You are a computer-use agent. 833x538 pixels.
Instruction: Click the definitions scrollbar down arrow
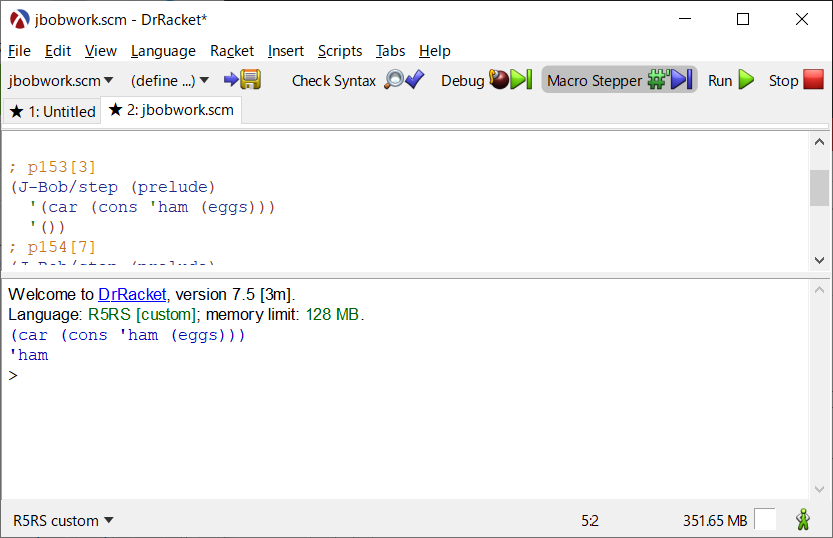pos(819,260)
